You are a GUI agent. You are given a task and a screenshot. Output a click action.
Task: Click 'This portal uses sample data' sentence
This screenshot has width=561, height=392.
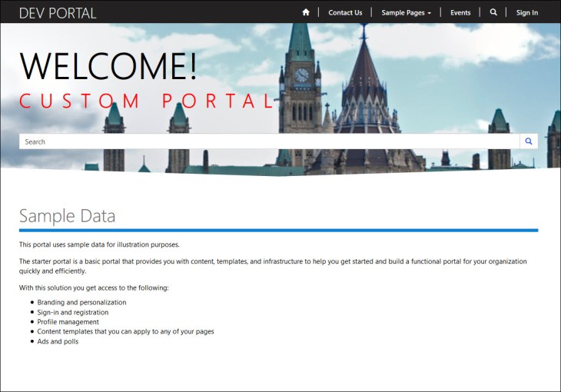pyautogui.click(x=99, y=244)
